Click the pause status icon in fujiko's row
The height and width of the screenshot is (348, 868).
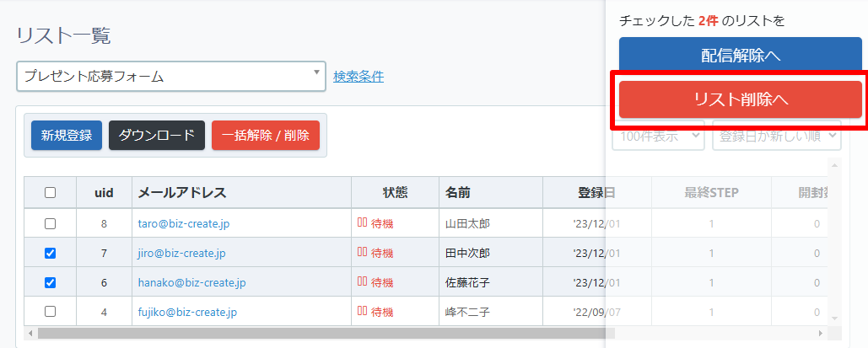pyautogui.click(x=362, y=312)
